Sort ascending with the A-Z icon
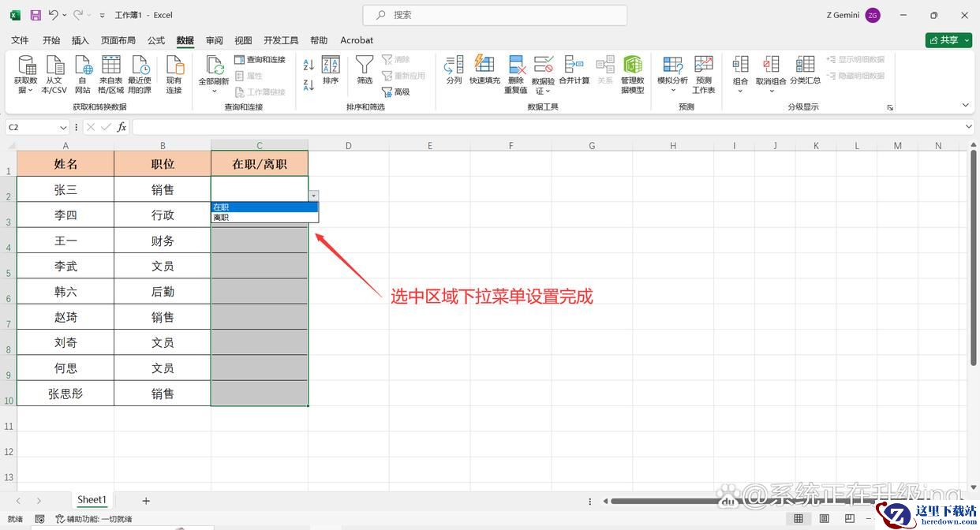Screen dimensions: 980x530 [x=309, y=65]
